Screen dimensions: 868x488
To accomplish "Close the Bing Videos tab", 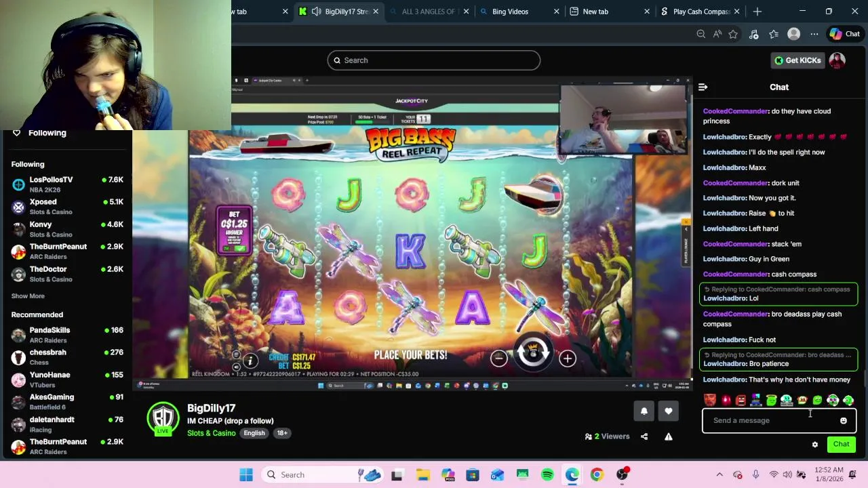I will 557,12.
